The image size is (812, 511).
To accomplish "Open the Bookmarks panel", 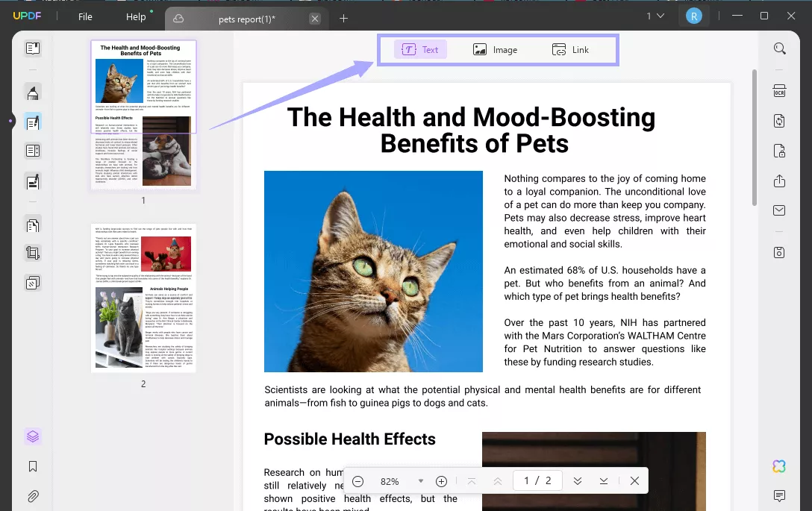I will tap(33, 466).
